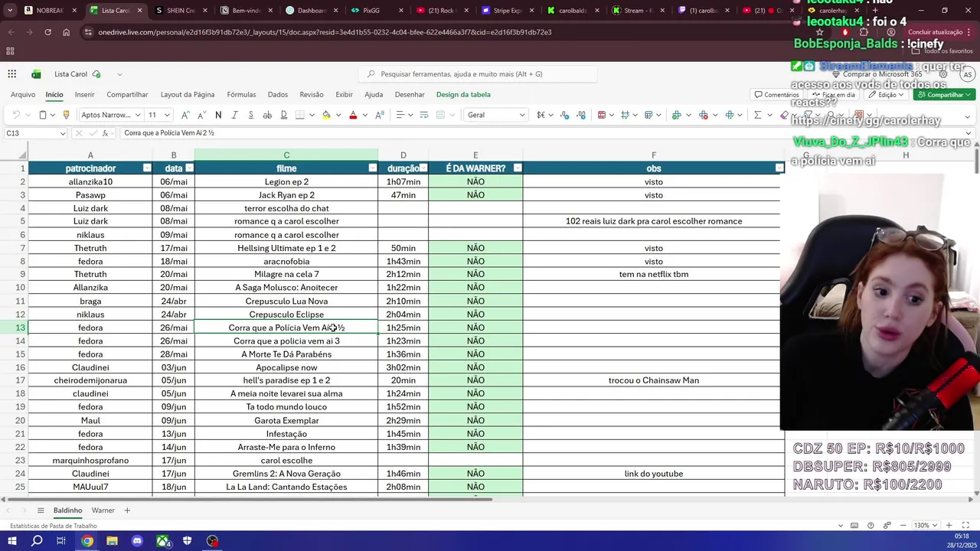980x551 pixels.
Task: Add a new sheet with the plus icon
Action: point(127,510)
